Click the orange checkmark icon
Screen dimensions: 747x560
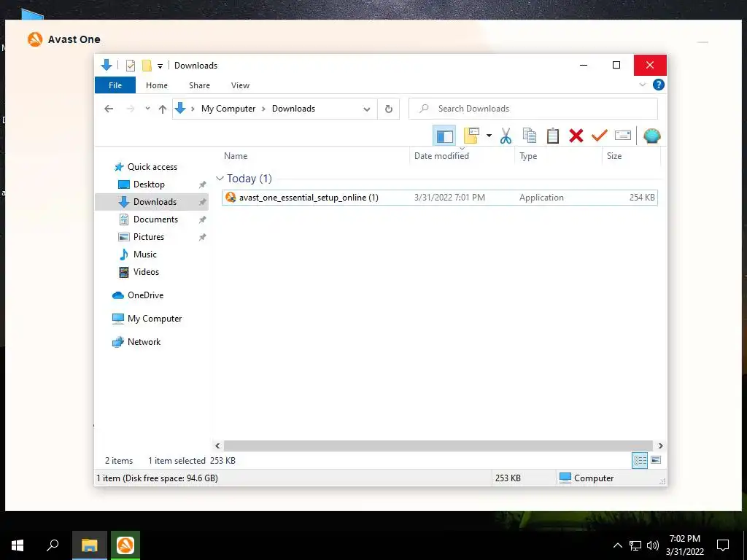tap(600, 136)
